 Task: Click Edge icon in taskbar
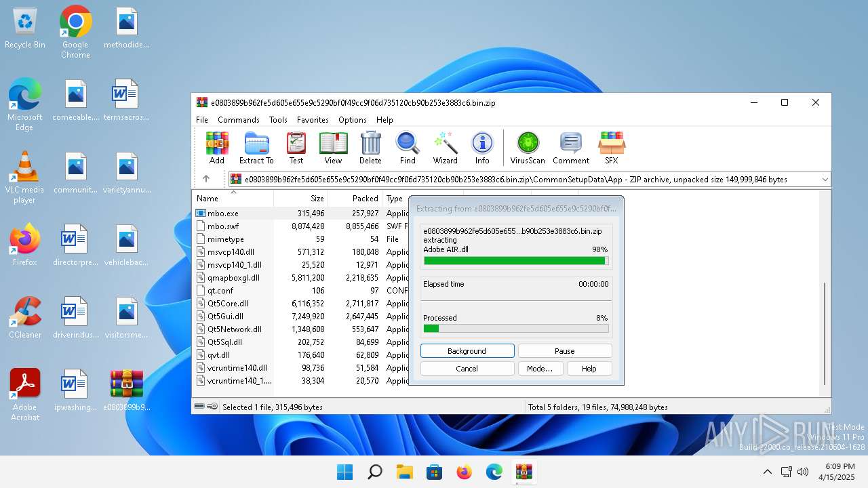click(494, 472)
